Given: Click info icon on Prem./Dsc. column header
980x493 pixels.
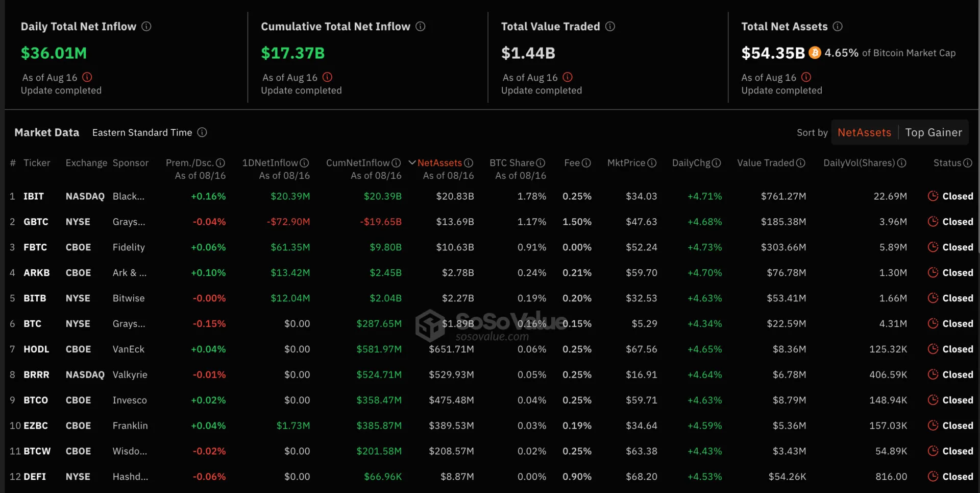Looking at the screenshot, I should point(220,163).
